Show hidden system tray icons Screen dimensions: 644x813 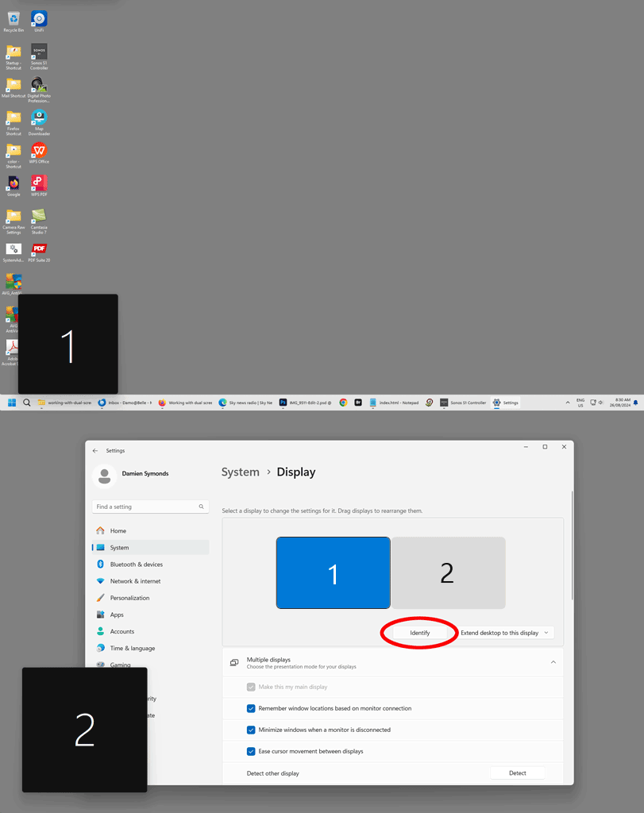point(567,403)
